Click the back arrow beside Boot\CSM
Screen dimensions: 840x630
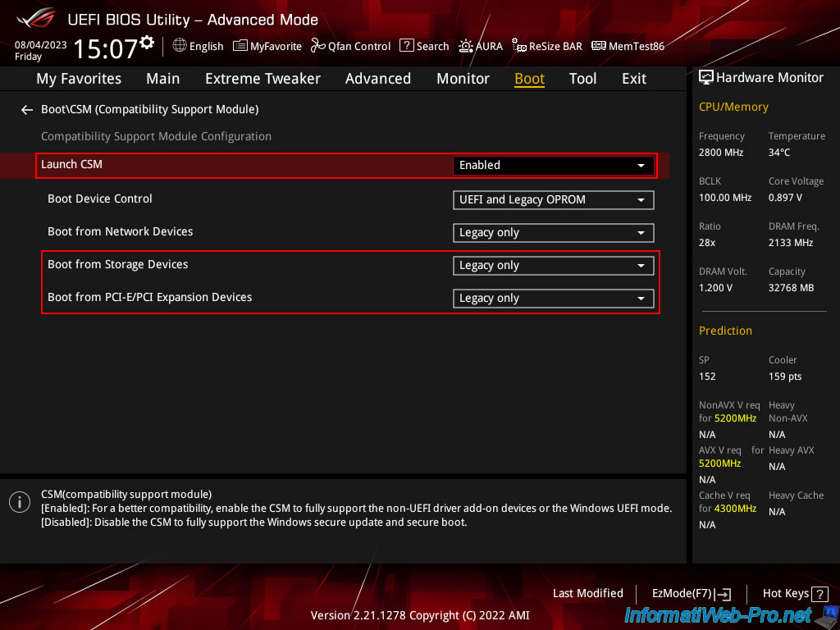pyautogui.click(x=27, y=109)
